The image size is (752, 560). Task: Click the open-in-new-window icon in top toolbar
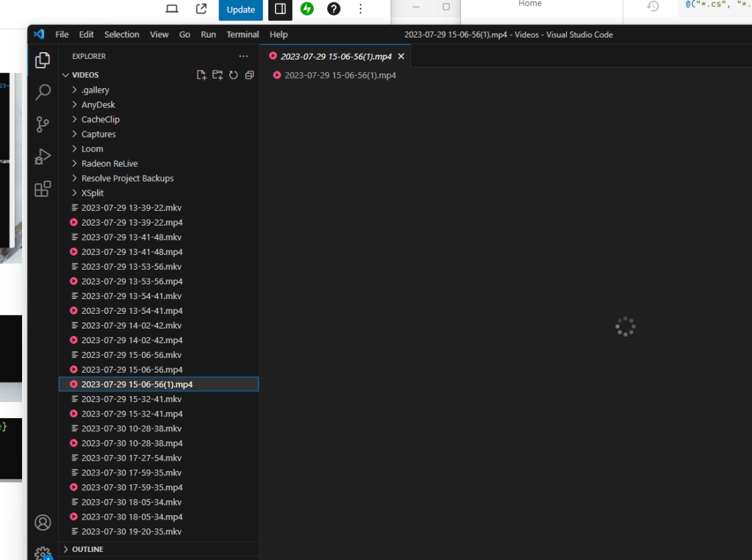click(201, 9)
